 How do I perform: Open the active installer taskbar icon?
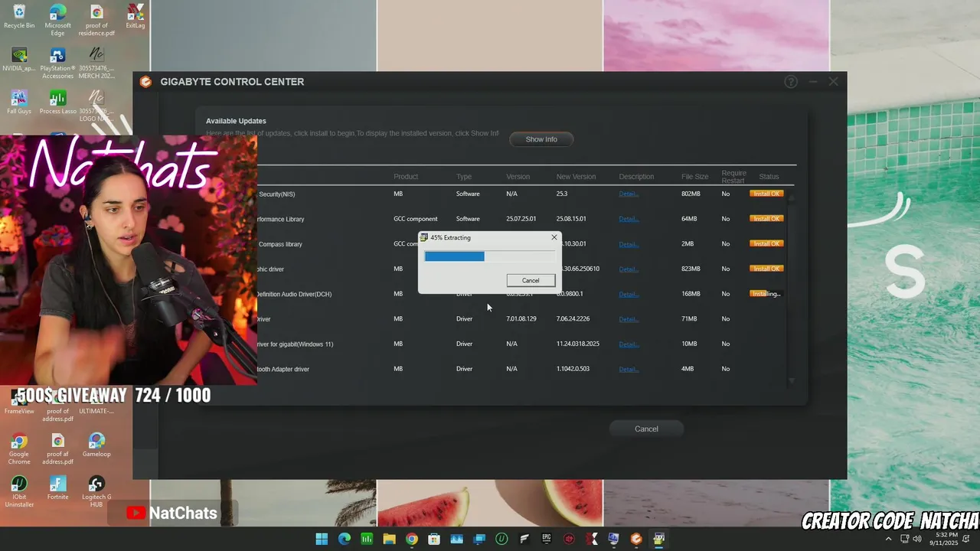click(658, 539)
